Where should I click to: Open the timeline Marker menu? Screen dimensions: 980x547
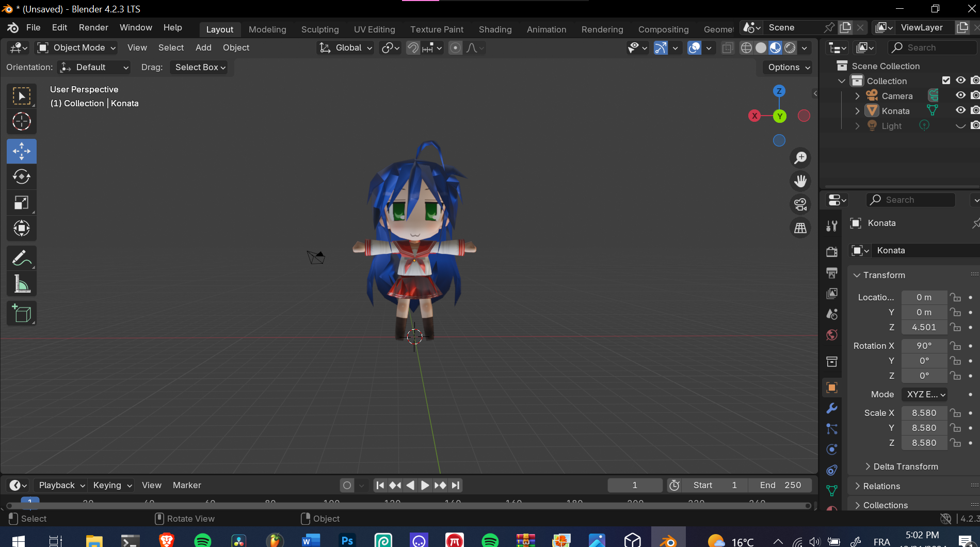pyautogui.click(x=187, y=485)
